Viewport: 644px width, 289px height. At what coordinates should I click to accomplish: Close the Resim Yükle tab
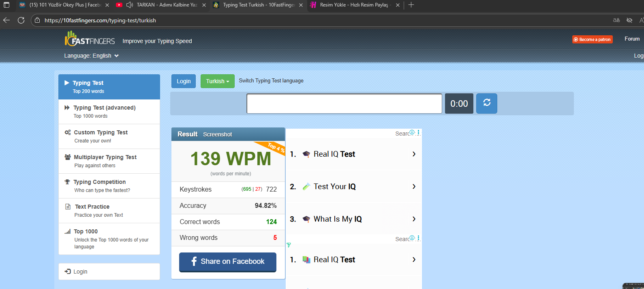pyautogui.click(x=398, y=5)
